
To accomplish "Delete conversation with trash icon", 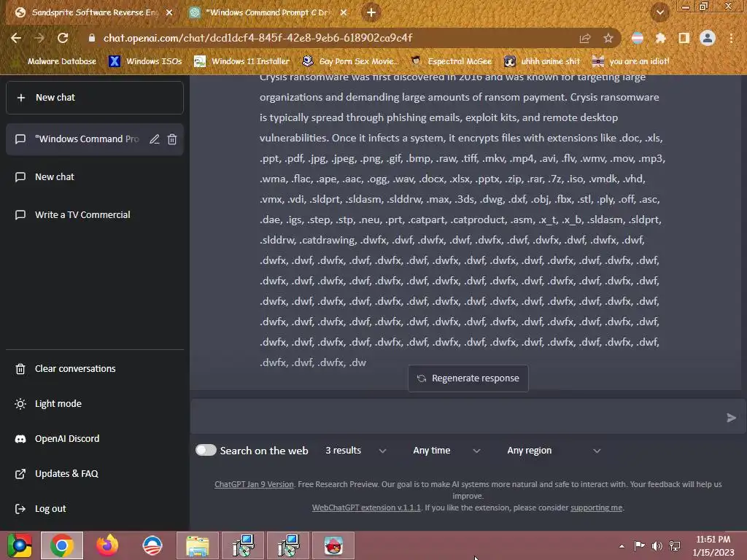I will point(172,139).
